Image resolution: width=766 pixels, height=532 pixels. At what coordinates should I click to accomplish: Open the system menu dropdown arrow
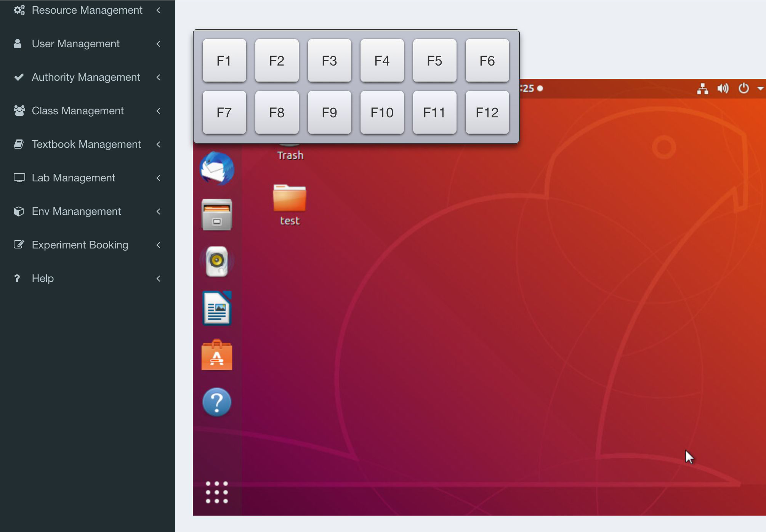click(760, 88)
